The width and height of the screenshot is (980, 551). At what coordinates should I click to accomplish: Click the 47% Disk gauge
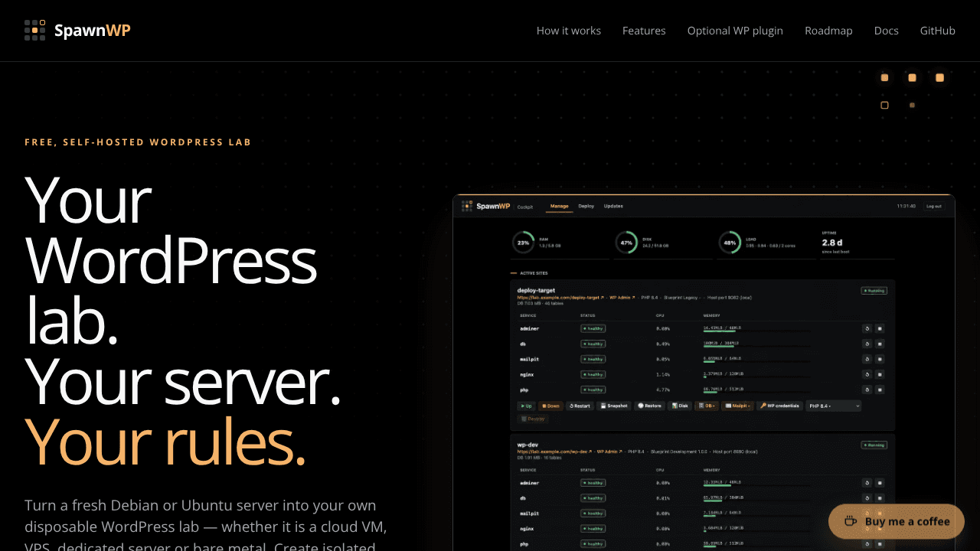tap(626, 243)
